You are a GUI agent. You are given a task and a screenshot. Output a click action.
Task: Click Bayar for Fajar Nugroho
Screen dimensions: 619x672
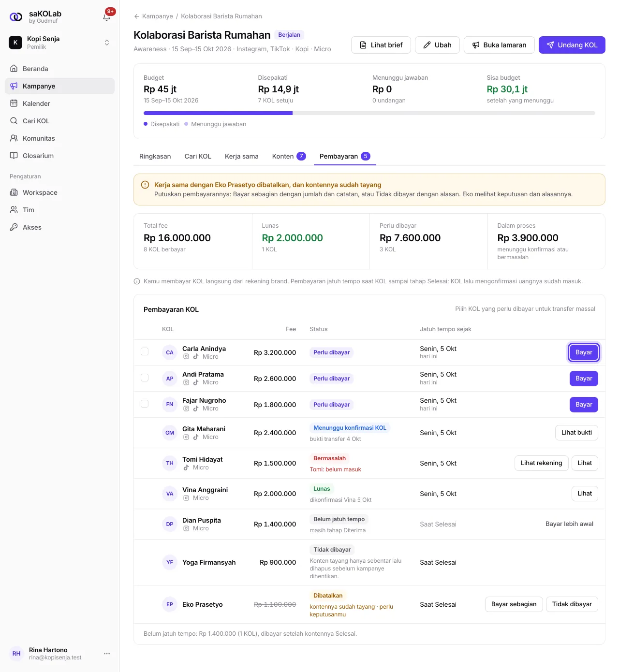(x=584, y=405)
